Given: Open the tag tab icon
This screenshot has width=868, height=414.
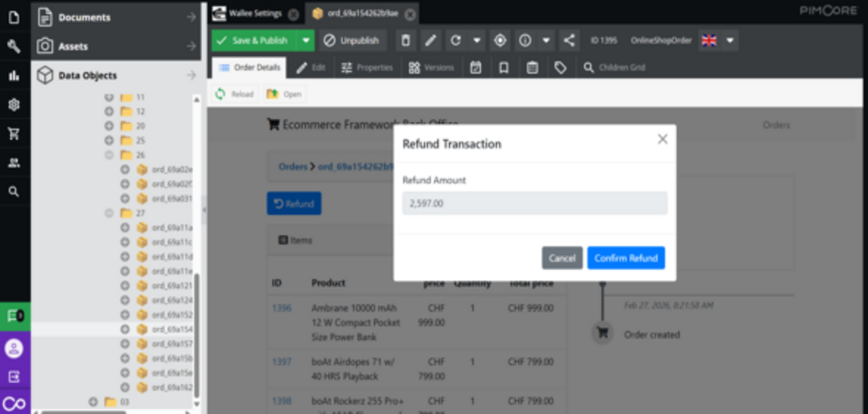Looking at the screenshot, I should (560, 68).
